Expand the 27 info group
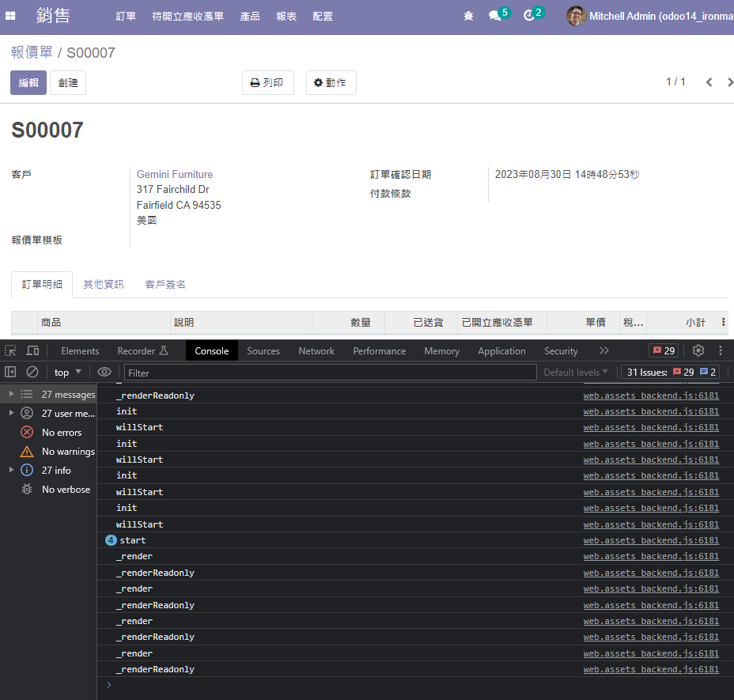Viewport: 734px width, 700px height. pos(11,470)
